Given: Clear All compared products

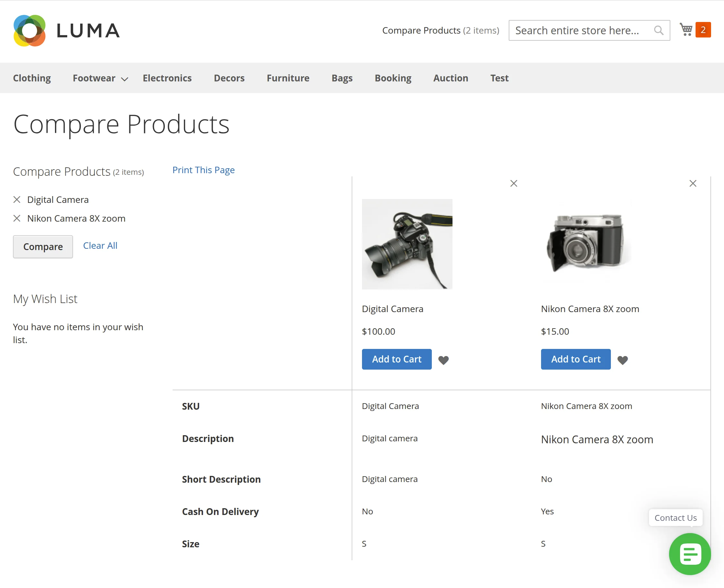Looking at the screenshot, I should tap(100, 246).
